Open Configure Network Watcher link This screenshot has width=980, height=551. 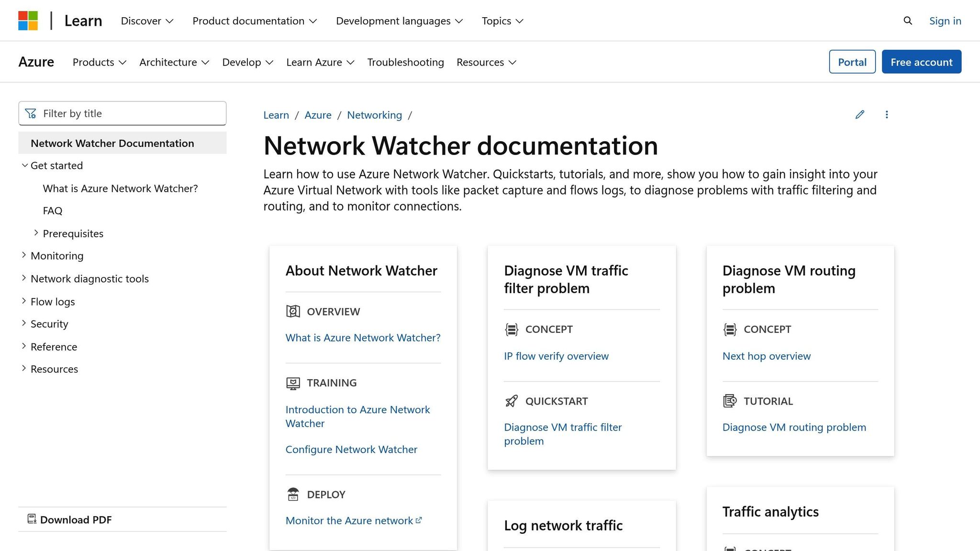tap(351, 450)
